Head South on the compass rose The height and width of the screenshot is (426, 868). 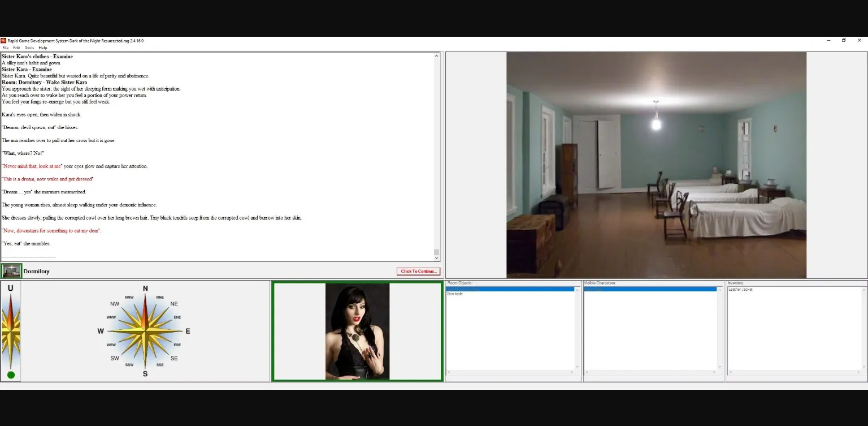click(x=145, y=373)
